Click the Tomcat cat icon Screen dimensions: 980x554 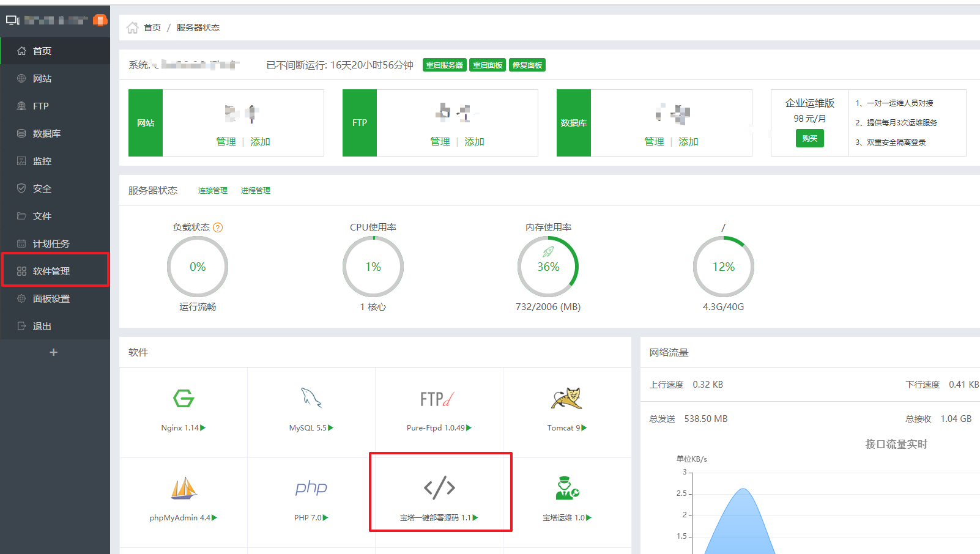[566, 398]
